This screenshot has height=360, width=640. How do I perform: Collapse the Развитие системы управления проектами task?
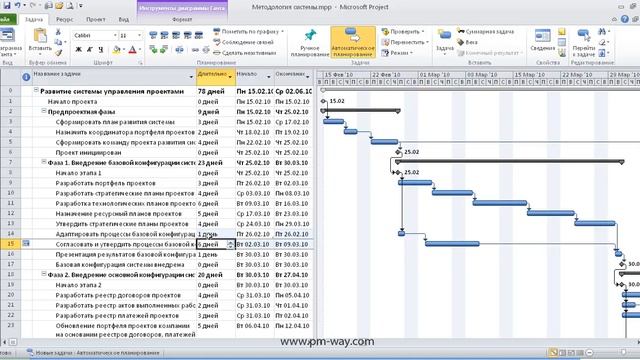[36, 91]
